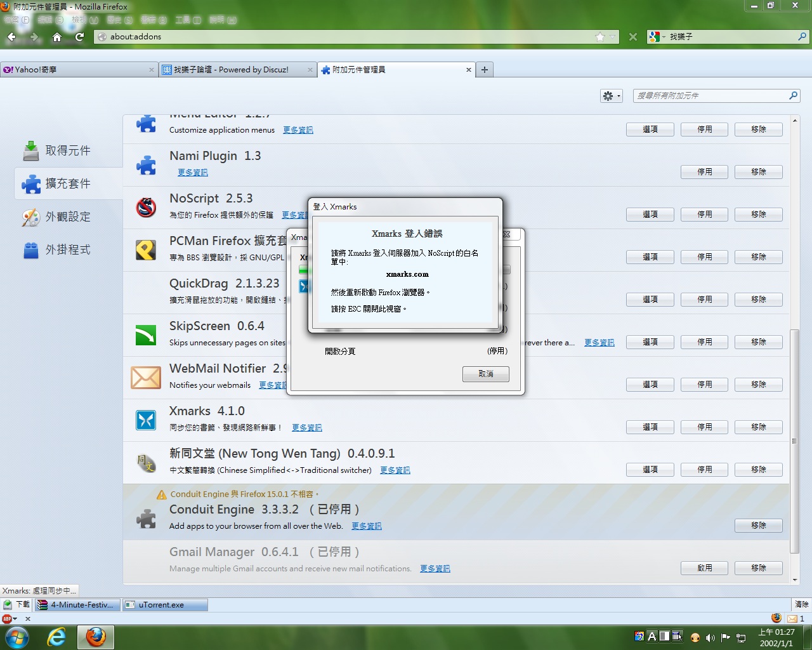Open 更多資訊 link for Conduit Engine
The height and width of the screenshot is (650, 812).
coord(367,526)
